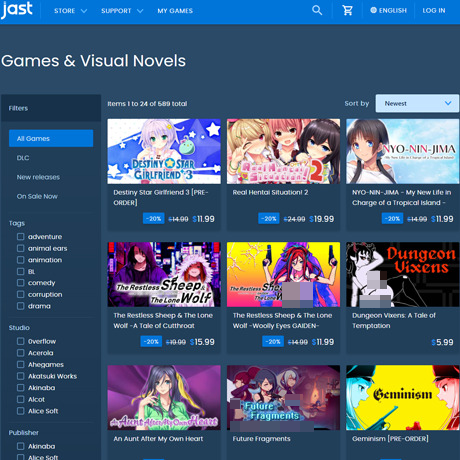
Task: Check the Ahegames studio checkbox
Action: click(x=21, y=364)
